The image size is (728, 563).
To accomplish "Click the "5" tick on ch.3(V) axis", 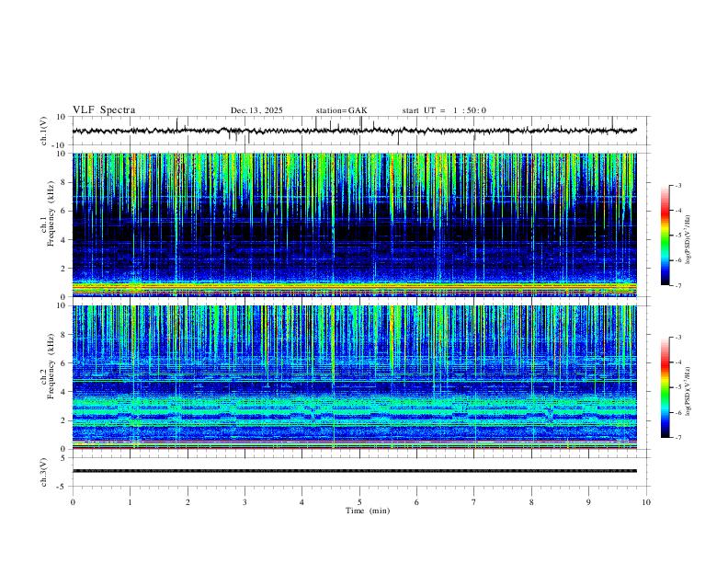I will pyautogui.click(x=63, y=457).
